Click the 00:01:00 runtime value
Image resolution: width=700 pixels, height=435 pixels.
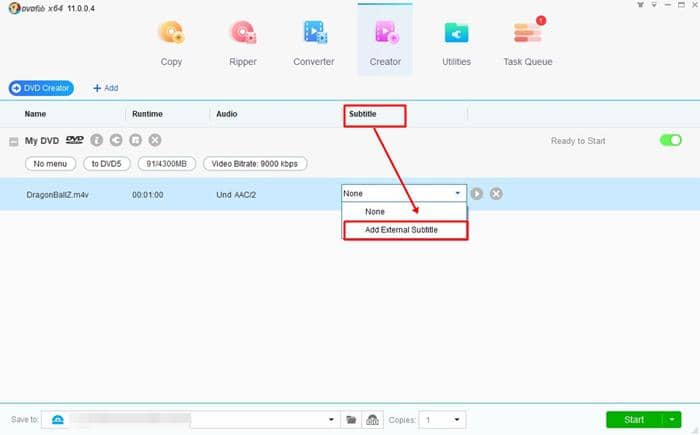(x=148, y=195)
